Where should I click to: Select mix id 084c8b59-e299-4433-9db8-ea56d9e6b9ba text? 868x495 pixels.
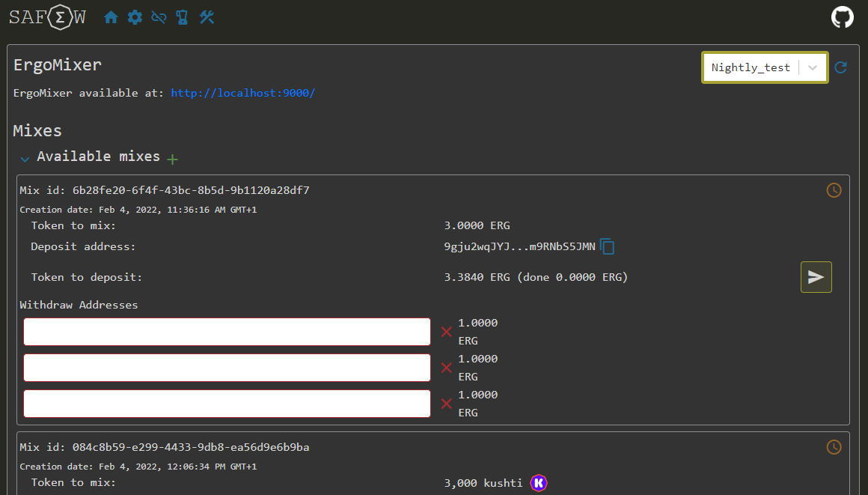tap(191, 447)
